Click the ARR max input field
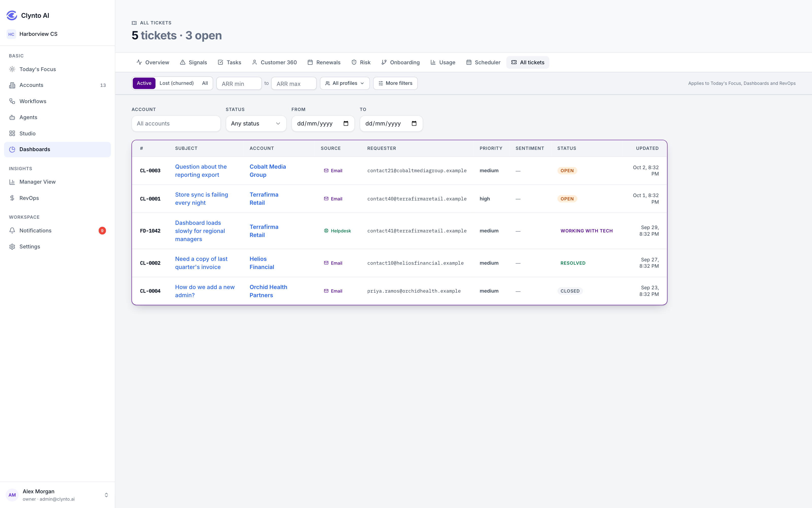 tap(294, 83)
